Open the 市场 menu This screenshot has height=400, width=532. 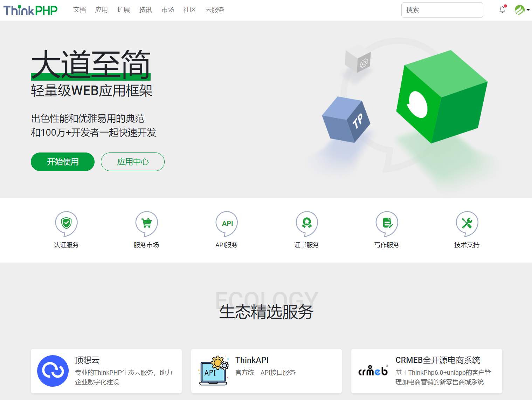click(168, 10)
